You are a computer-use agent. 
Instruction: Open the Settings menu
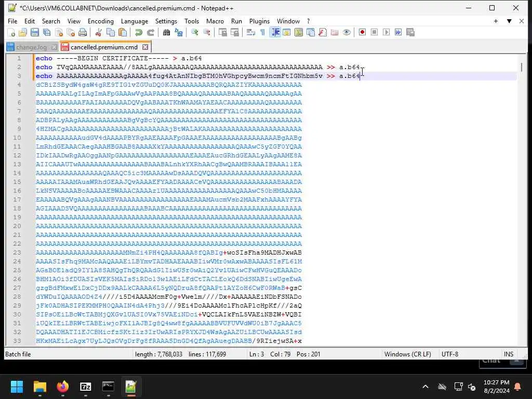[x=166, y=21]
